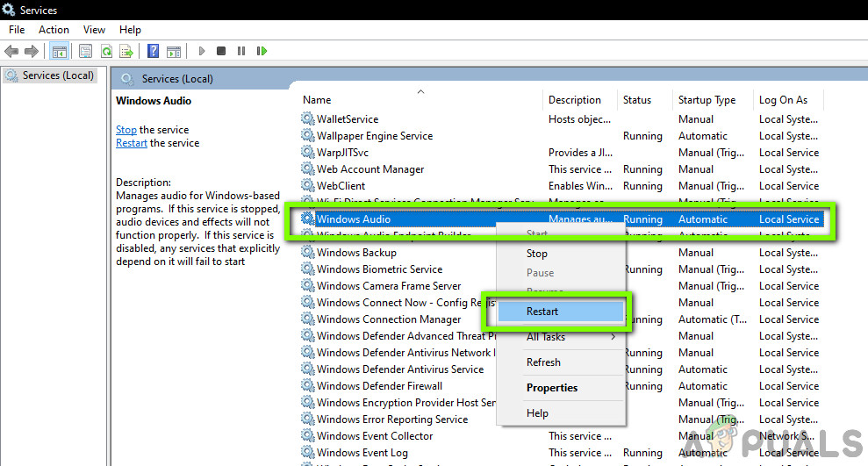868x466 pixels.
Task: Choose Pause in the context menu
Action: coord(561,273)
